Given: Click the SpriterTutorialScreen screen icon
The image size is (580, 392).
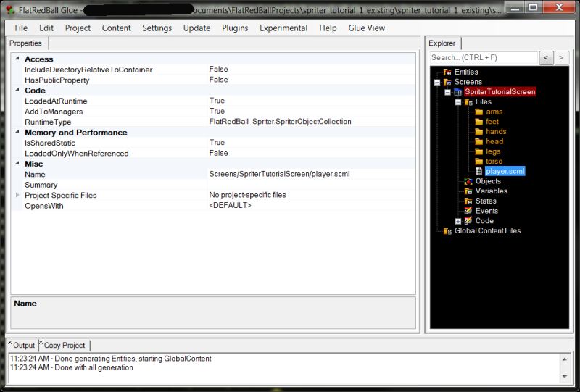Looking at the screenshot, I should [x=458, y=92].
